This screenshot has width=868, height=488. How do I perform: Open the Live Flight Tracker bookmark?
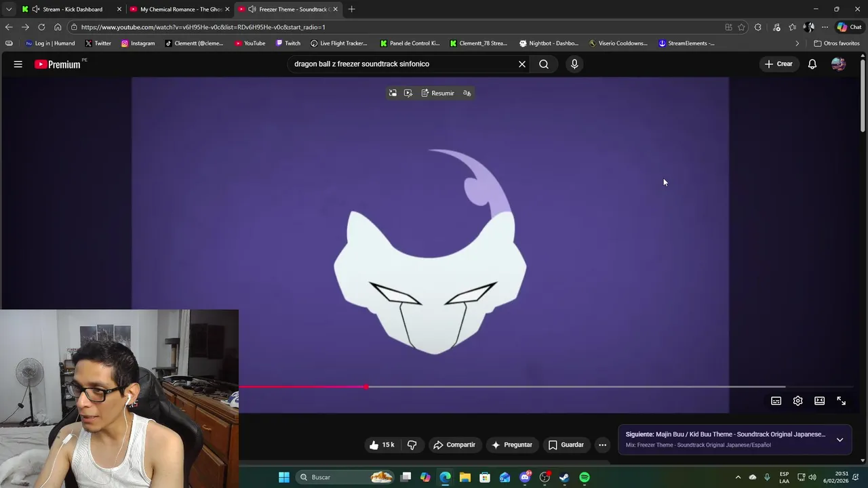339,43
